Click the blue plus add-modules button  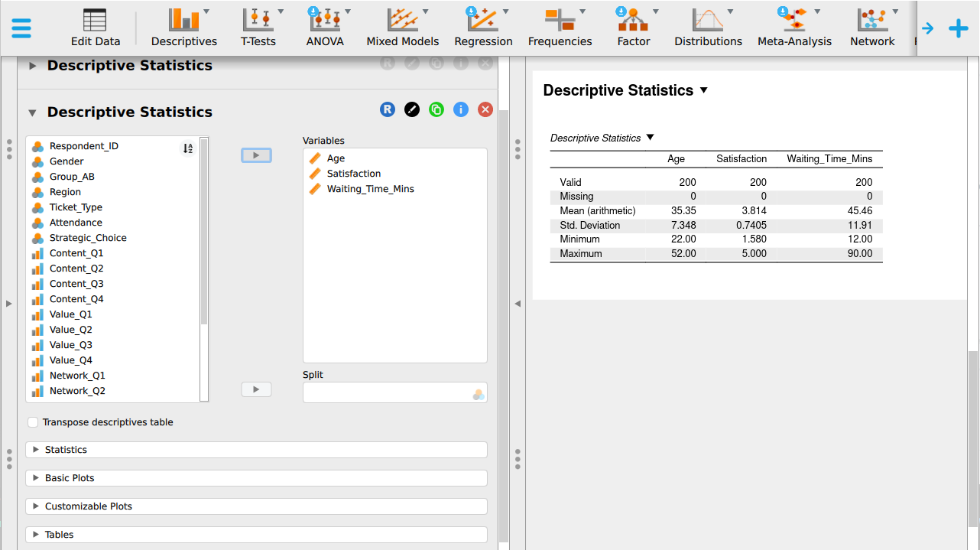tap(959, 28)
